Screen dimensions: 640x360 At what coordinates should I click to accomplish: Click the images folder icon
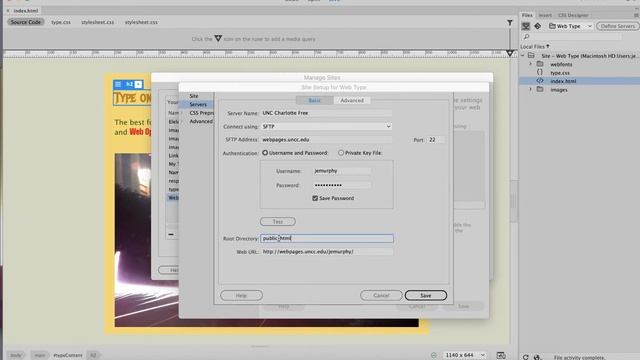point(540,89)
